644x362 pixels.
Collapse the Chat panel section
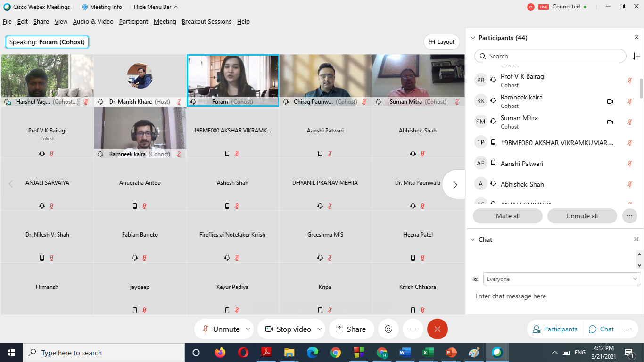pos(473,239)
